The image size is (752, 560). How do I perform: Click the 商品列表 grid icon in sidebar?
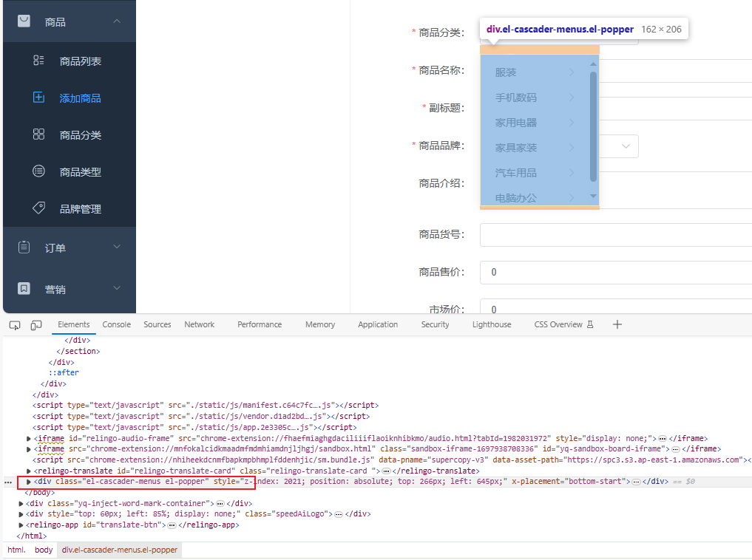coord(38,61)
